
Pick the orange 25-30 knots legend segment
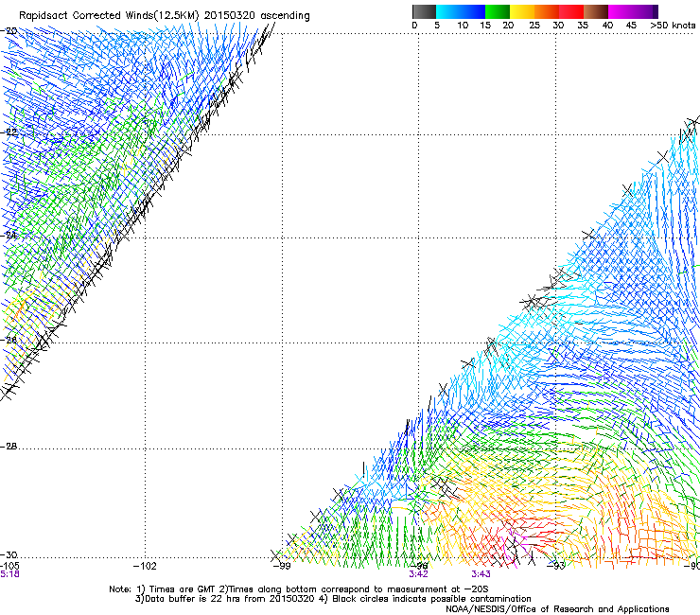547,11
